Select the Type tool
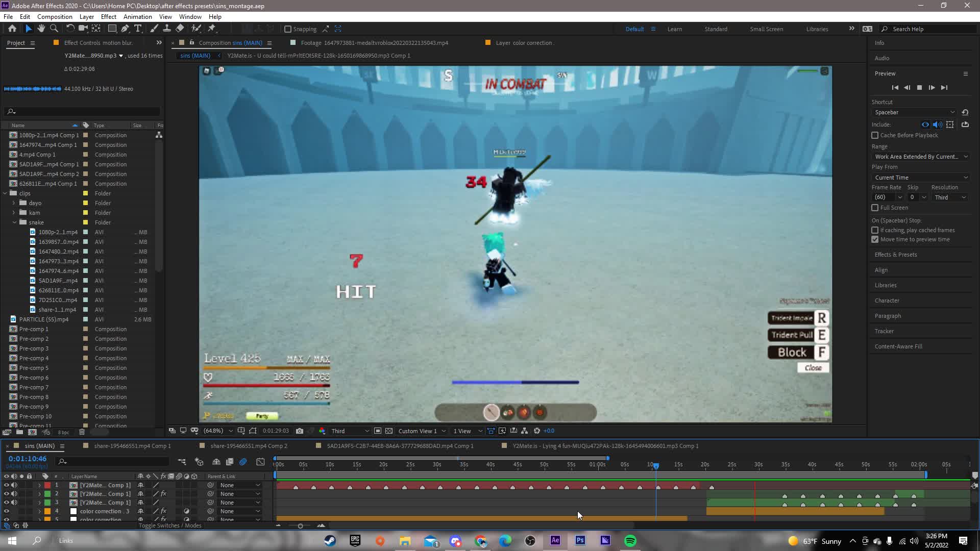 click(138, 29)
